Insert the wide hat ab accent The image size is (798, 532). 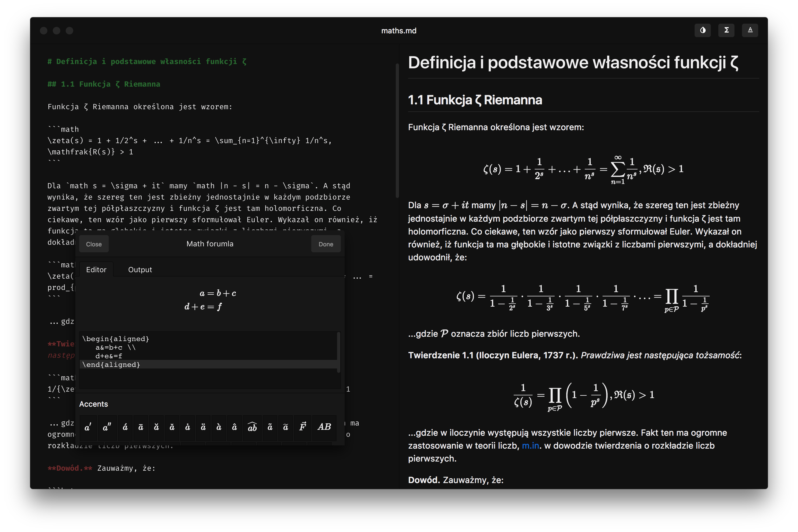252,427
